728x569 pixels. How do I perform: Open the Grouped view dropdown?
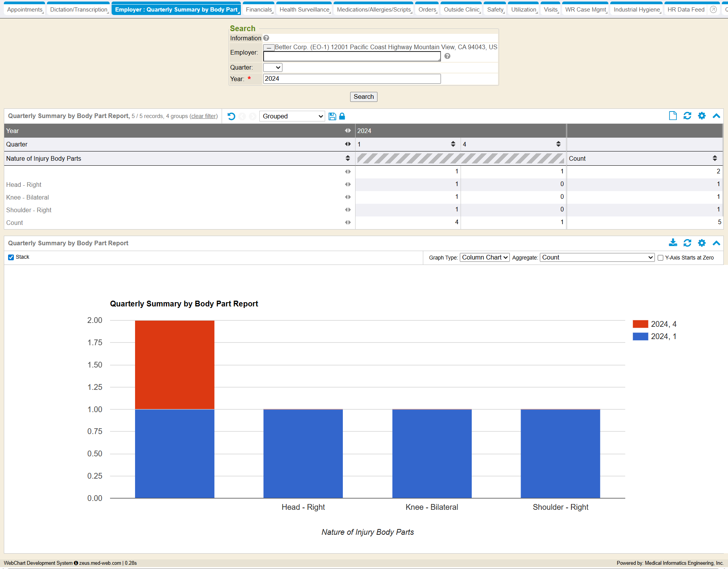click(292, 116)
